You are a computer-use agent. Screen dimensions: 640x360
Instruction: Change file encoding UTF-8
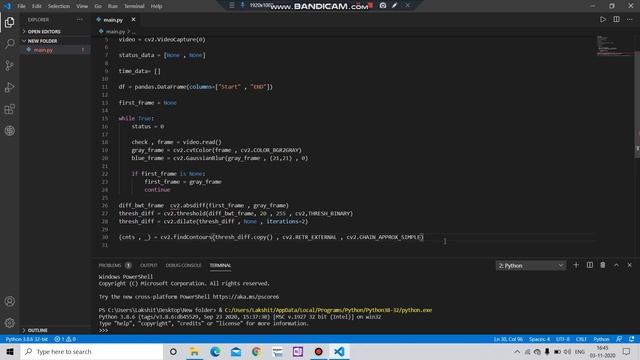pyautogui.click(x=563, y=339)
